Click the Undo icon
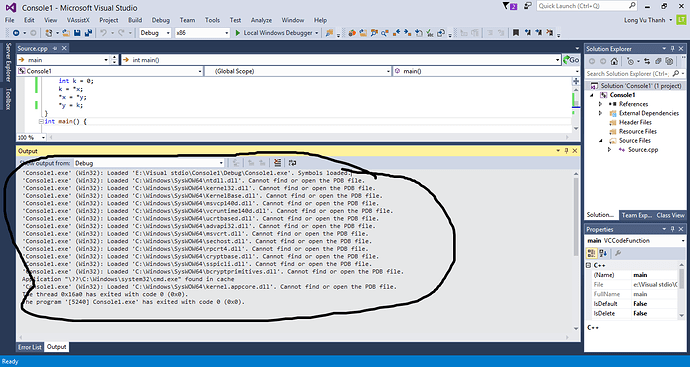This screenshot has height=367, width=690. 103,33
